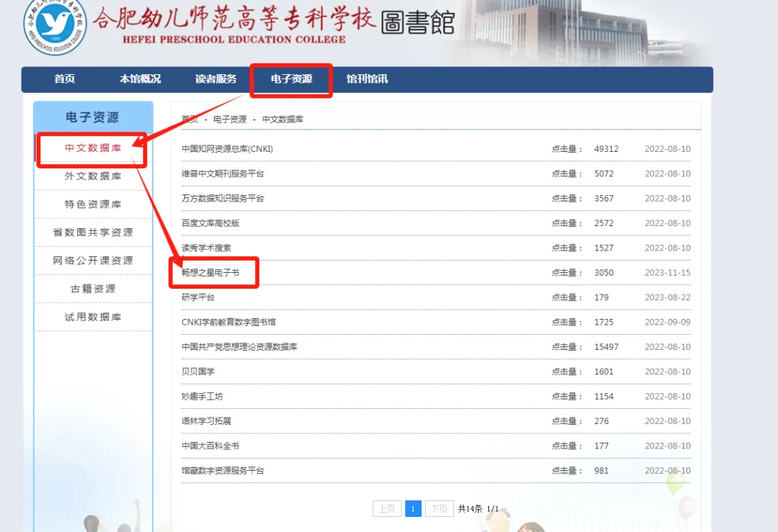Screen dimensions: 778x532
Task: Click hit count 3050
Action: tap(604, 273)
